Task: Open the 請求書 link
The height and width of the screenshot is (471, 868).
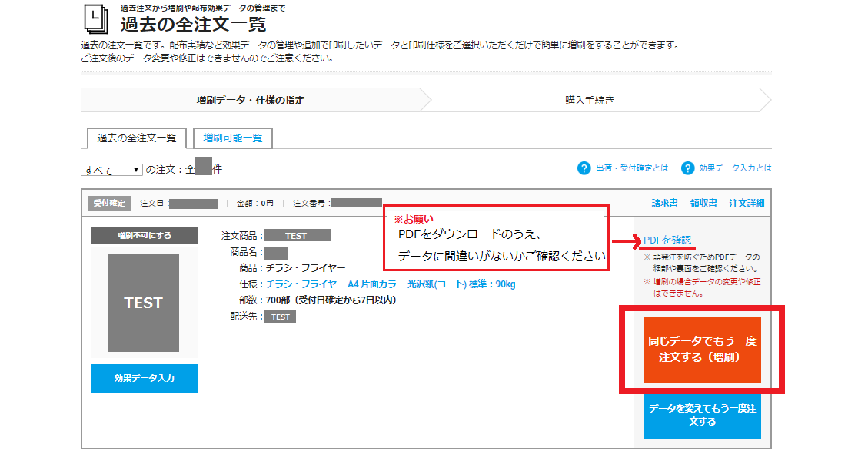Action: pyautogui.click(x=665, y=204)
